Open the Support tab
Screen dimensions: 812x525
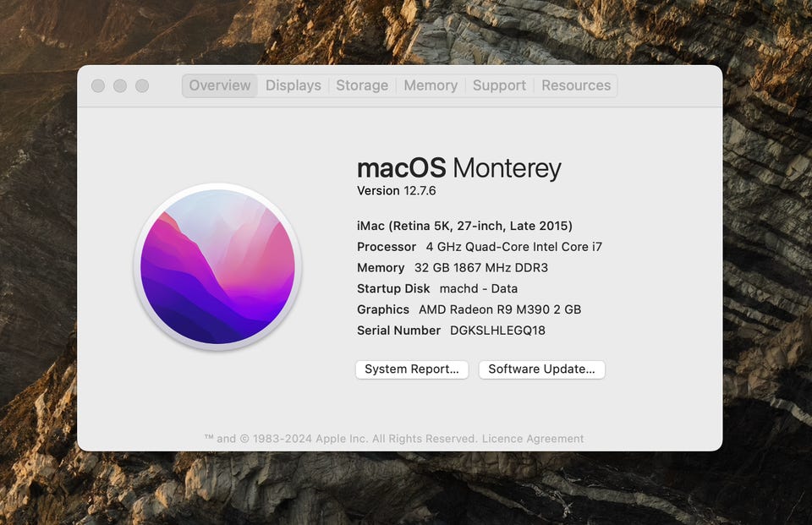click(x=499, y=85)
